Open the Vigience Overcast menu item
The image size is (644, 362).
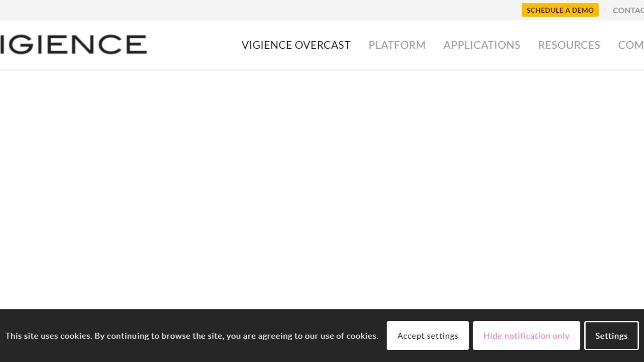click(296, 45)
